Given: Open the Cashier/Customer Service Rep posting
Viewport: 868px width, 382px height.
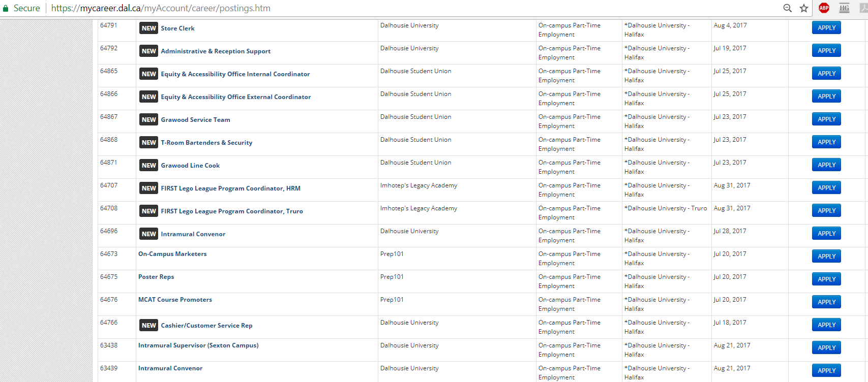Looking at the screenshot, I should pos(206,326).
